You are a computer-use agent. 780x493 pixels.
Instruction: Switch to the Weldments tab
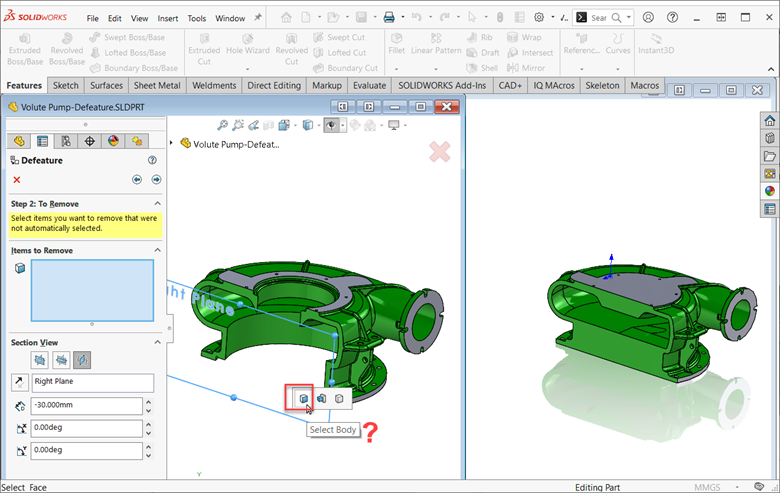(x=214, y=86)
